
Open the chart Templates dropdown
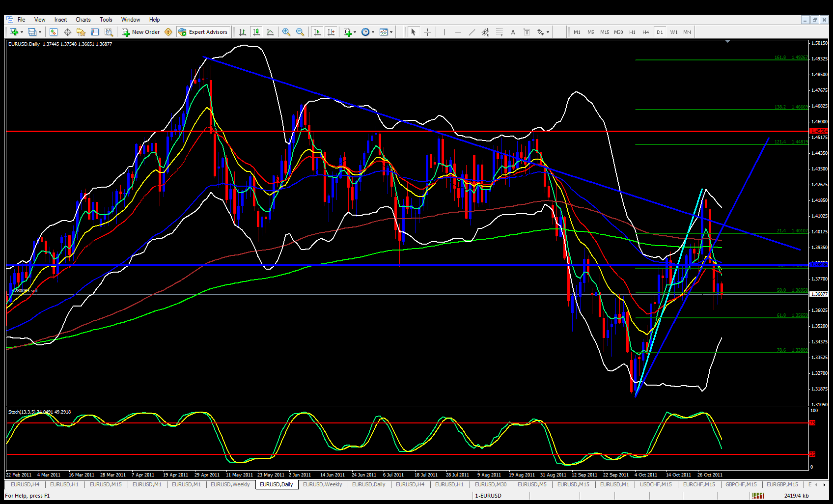coord(386,32)
